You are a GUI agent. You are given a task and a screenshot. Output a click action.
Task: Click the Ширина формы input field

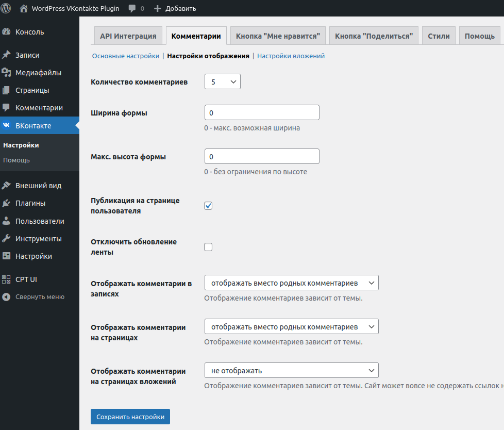point(262,112)
